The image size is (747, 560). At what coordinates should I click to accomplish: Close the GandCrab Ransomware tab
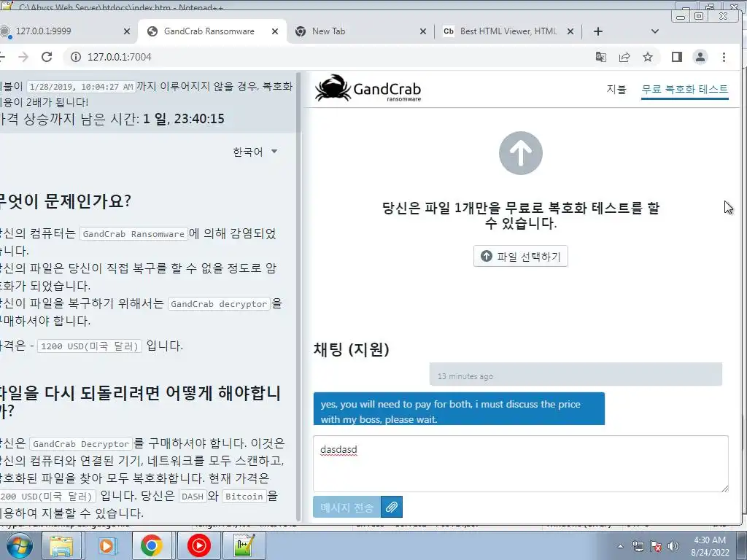pos(275,31)
